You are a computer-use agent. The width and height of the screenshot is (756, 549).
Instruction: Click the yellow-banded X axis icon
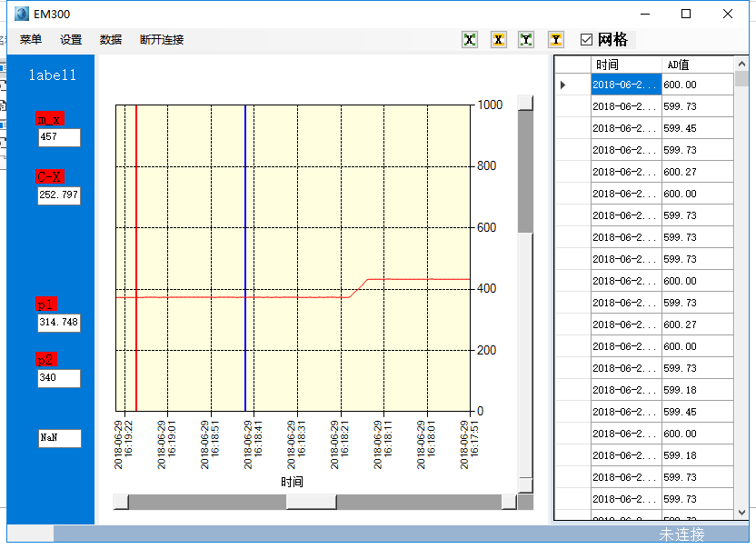pos(499,40)
